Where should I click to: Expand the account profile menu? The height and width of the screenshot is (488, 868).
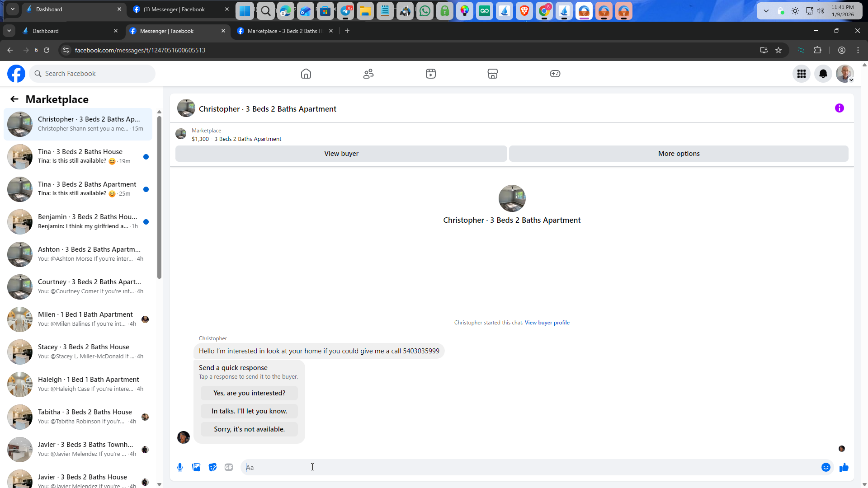844,74
